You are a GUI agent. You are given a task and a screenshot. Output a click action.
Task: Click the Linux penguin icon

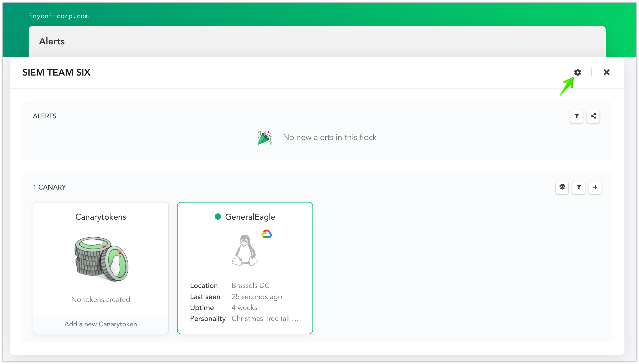pyautogui.click(x=245, y=250)
